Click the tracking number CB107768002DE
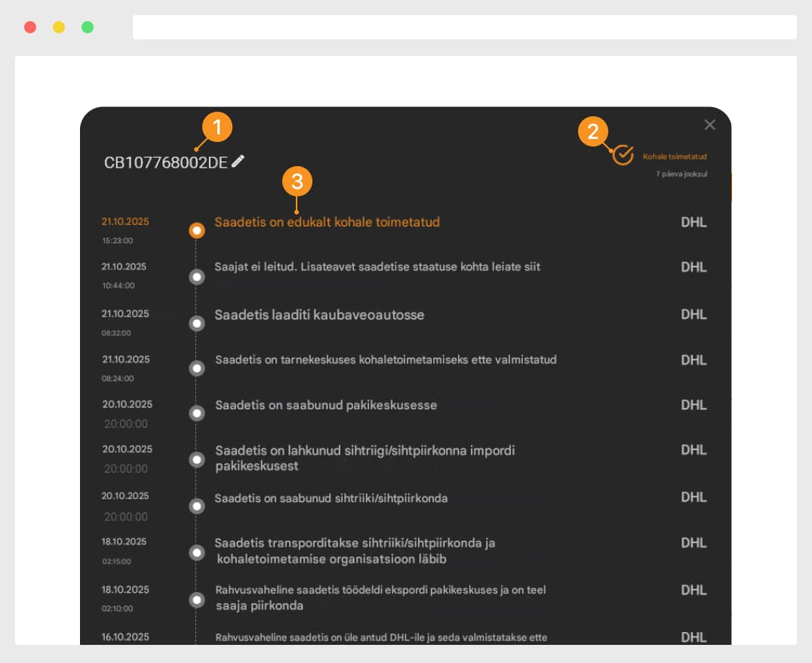The height and width of the screenshot is (663, 812). coord(165,162)
